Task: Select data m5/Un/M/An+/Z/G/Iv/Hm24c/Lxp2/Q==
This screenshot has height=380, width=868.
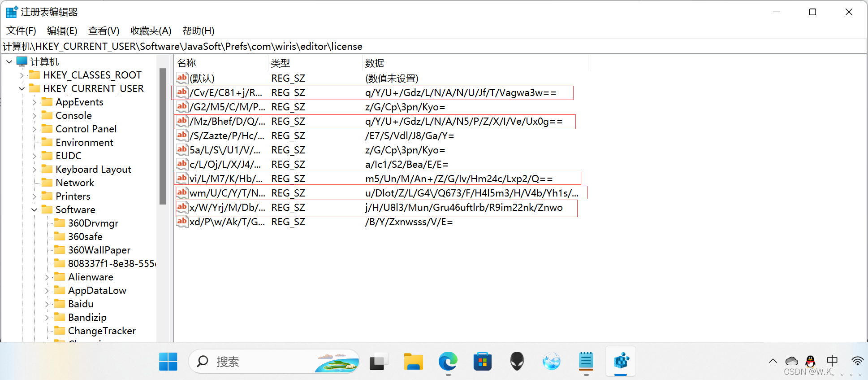Action: 459,179
